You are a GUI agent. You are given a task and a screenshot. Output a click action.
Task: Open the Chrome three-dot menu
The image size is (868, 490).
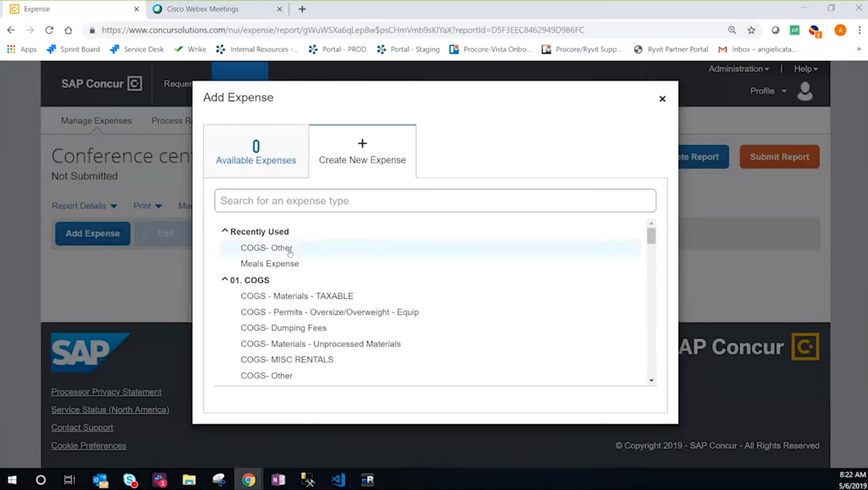pyautogui.click(x=860, y=30)
